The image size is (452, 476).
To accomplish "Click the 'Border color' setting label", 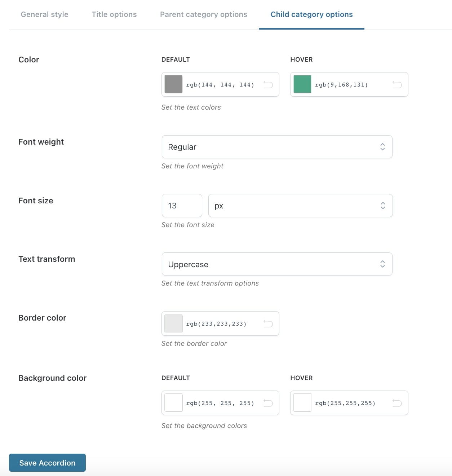I will (43, 318).
